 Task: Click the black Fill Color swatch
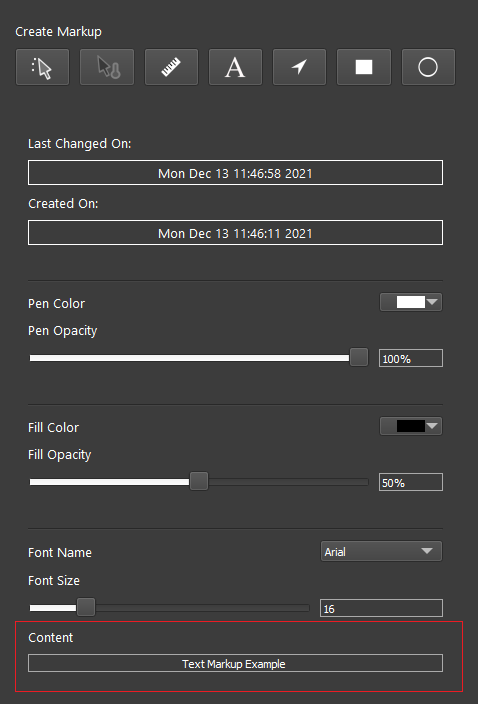(x=411, y=426)
